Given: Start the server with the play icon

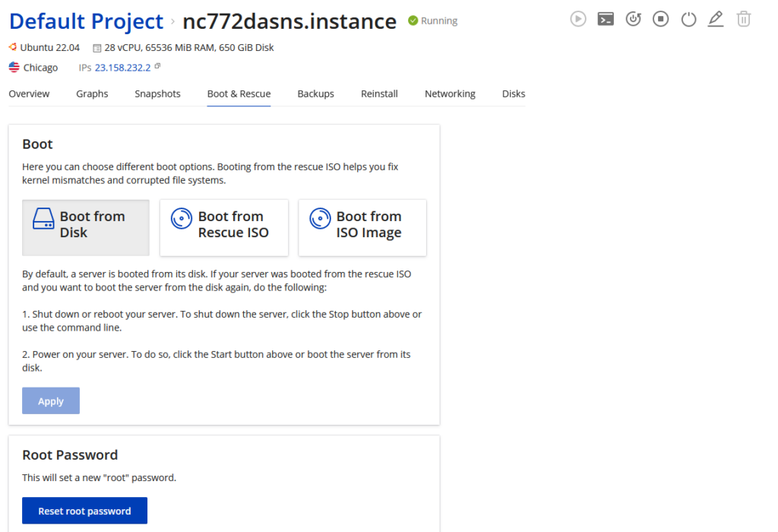Looking at the screenshot, I should click(578, 19).
